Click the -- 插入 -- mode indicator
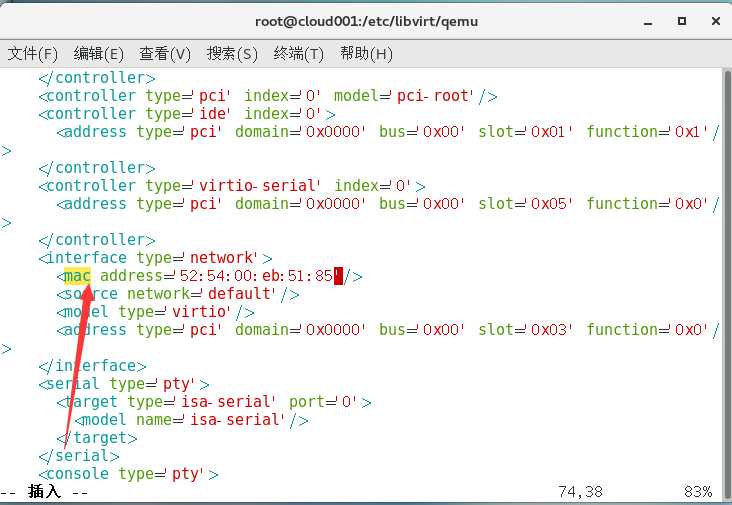 [x=44, y=491]
